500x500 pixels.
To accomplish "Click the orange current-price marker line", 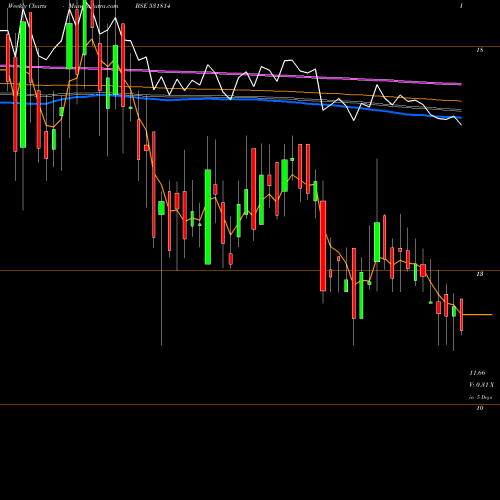I will coord(477,315).
